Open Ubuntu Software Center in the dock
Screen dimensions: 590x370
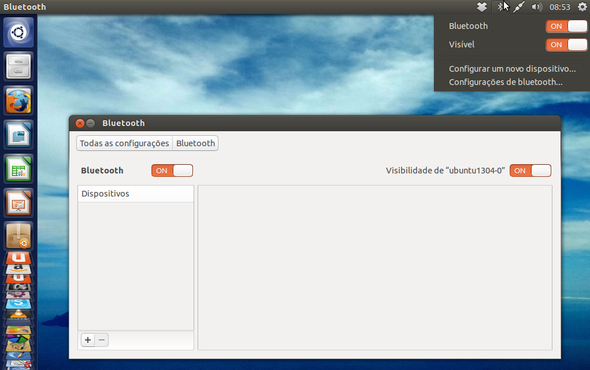tap(18, 236)
